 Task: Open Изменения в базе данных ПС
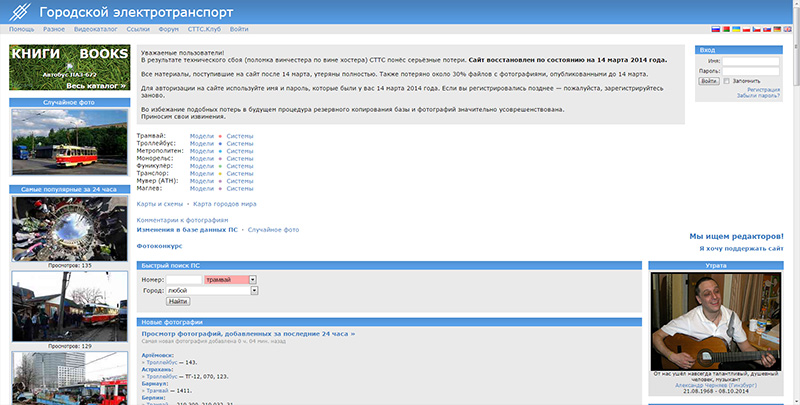(x=187, y=230)
